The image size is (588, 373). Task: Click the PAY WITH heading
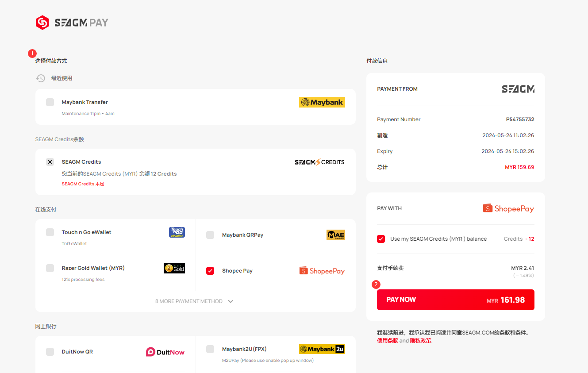pos(389,208)
